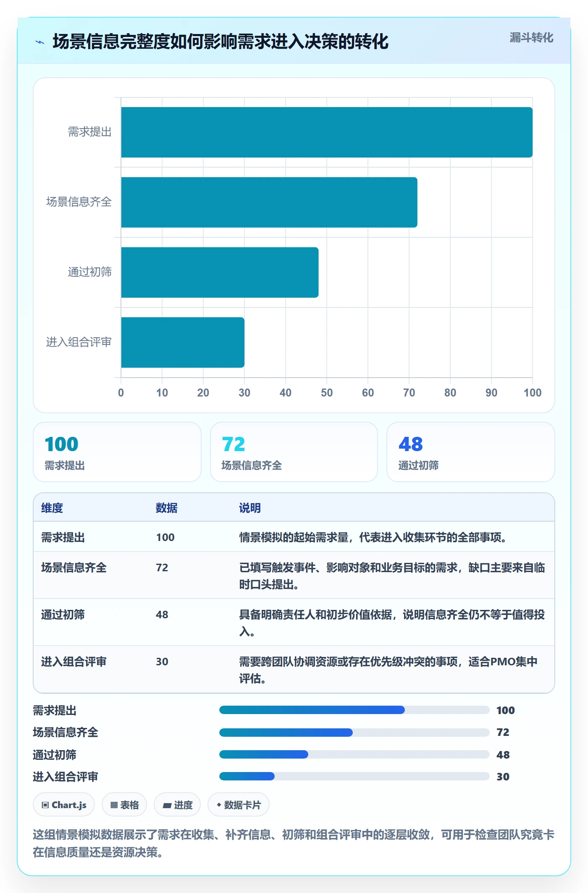Click the 需求提出 progress bar
588x893 pixels.
354,710
